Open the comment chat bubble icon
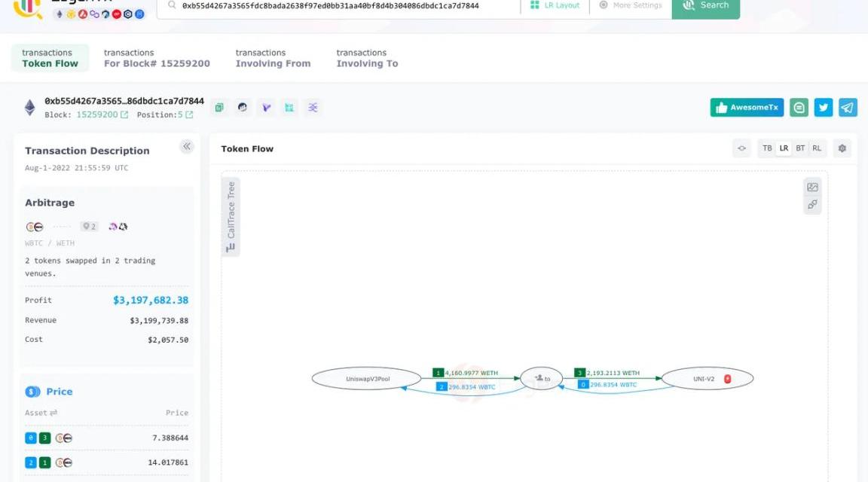868x482 pixels. (799, 108)
